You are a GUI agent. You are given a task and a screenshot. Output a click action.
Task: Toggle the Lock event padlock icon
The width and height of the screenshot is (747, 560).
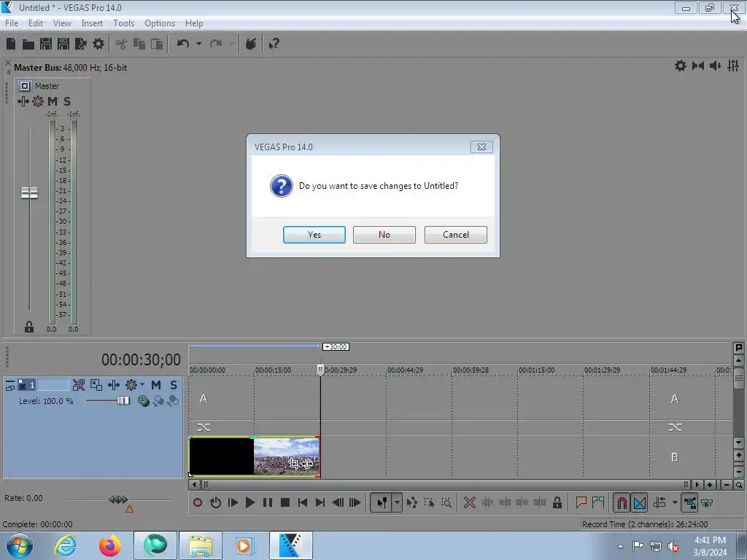click(x=557, y=502)
